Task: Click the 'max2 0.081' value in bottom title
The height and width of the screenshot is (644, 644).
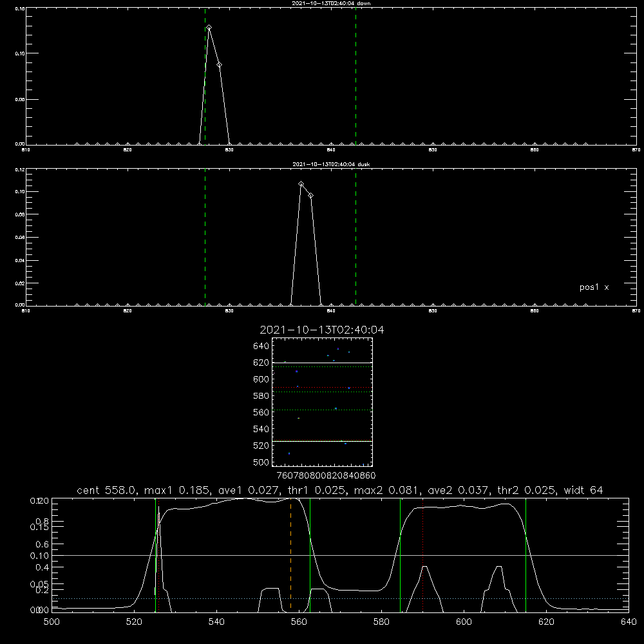Action: click(386, 490)
